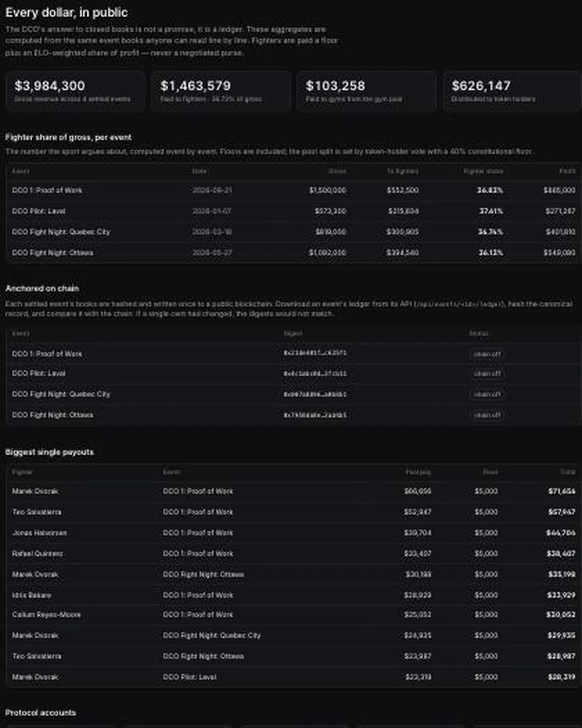Click DCO Fight Night: Quebec City in the payouts table
This screenshot has width=582, height=728.
click(212, 635)
